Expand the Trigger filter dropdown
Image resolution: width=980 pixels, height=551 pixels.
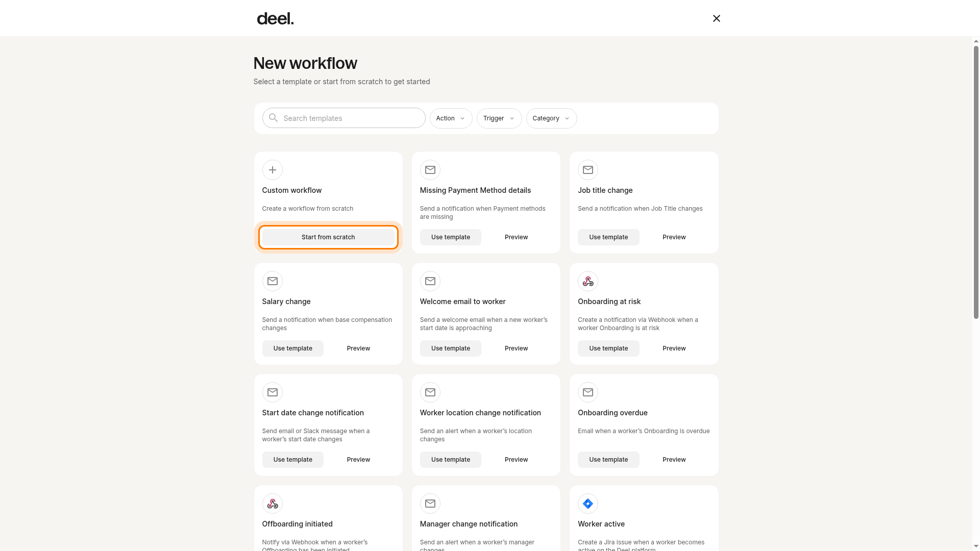499,118
